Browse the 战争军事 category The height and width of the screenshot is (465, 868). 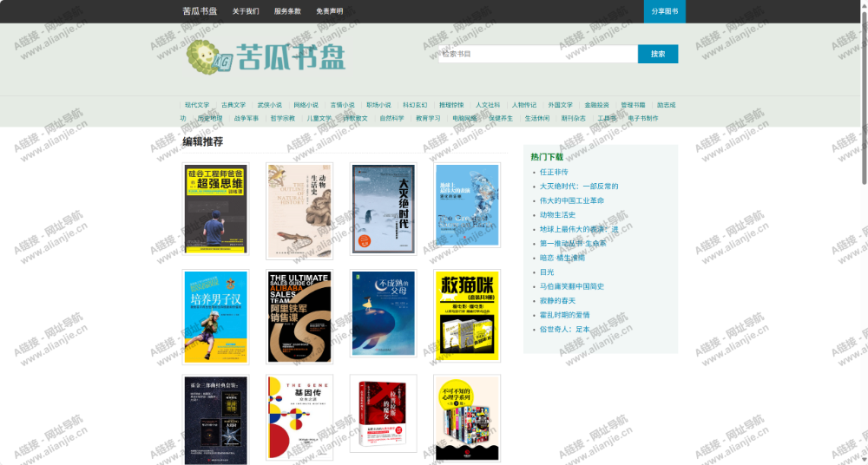[x=247, y=118]
